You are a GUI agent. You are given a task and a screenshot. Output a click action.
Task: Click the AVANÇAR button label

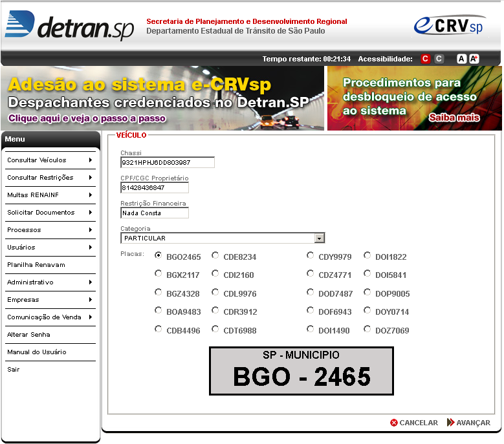[473, 423]
